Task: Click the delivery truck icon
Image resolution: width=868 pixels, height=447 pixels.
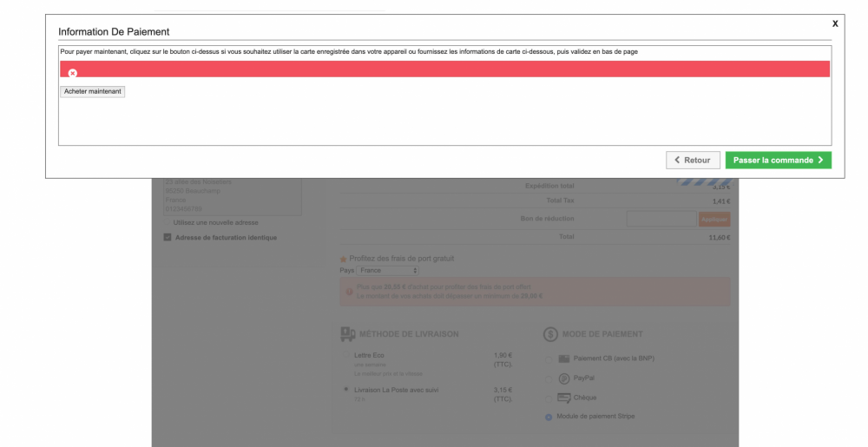Action: 348,334
